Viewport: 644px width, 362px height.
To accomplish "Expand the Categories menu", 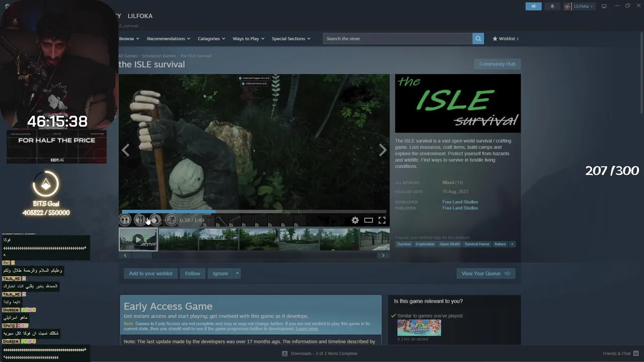I will pyautogui.click(x=211, y=39).
